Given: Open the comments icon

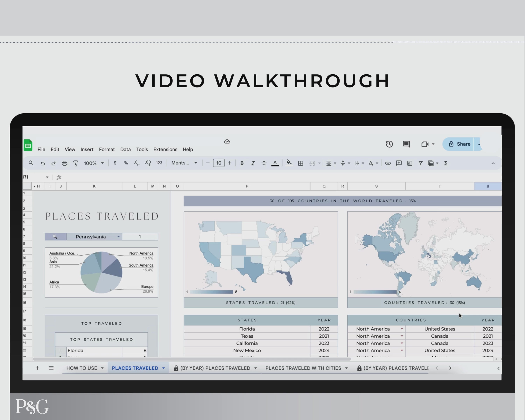Looking at the screenshot, I should 406,144.
